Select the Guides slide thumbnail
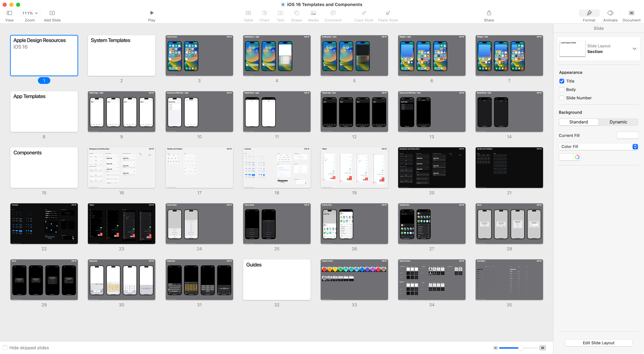 277,280
